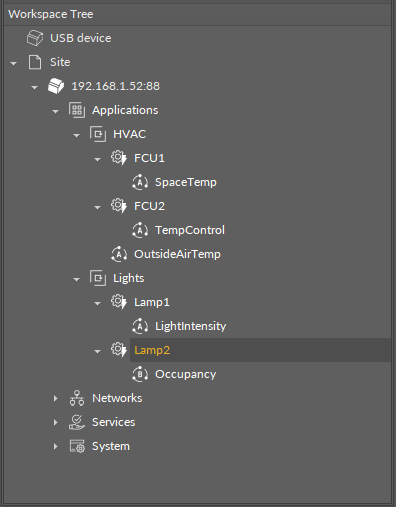The image size is (396, 507).
Task: Select the TempControl label
Action: click(190, 230)
